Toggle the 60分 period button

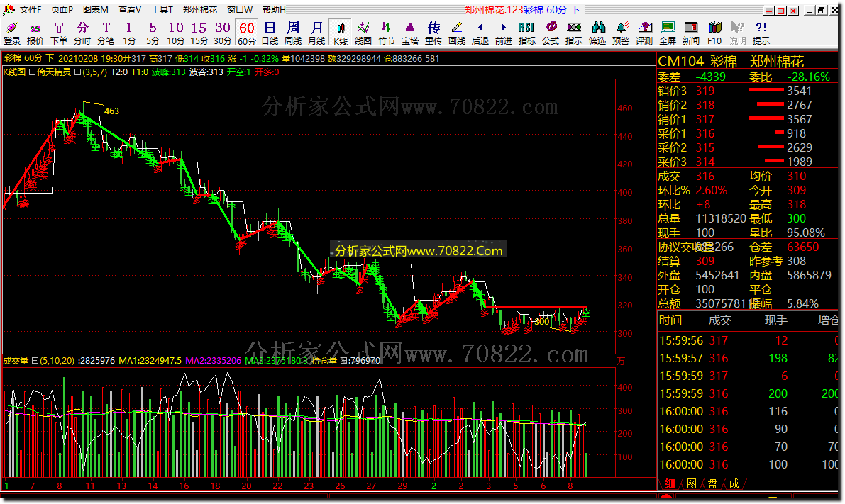click(x=246, y=33)
